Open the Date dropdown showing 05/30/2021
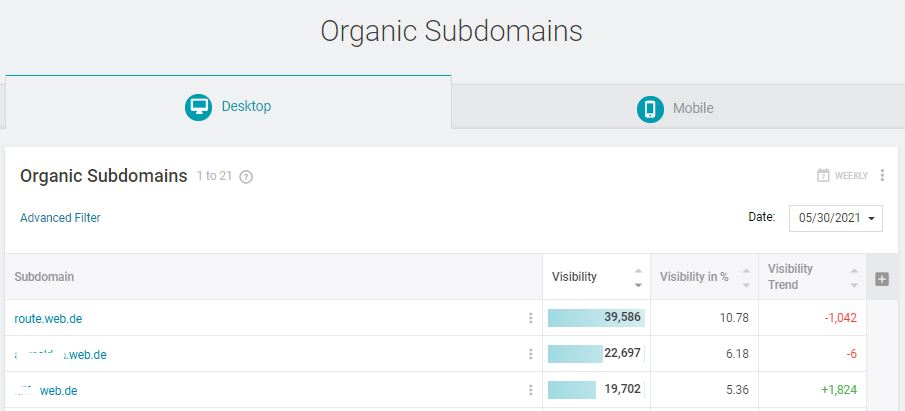This screenshot has width=905, height=411. (836, 218)
